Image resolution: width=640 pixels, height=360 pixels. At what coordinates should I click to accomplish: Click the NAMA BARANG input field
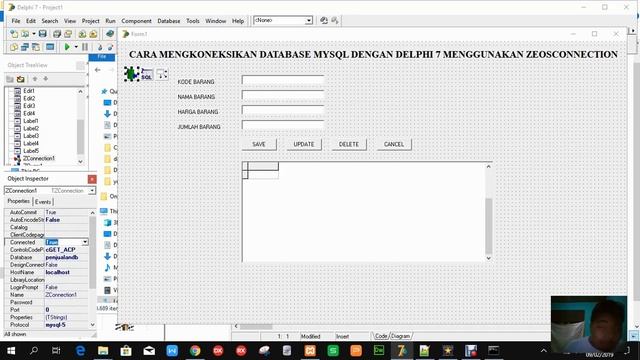tap(283, 95)
